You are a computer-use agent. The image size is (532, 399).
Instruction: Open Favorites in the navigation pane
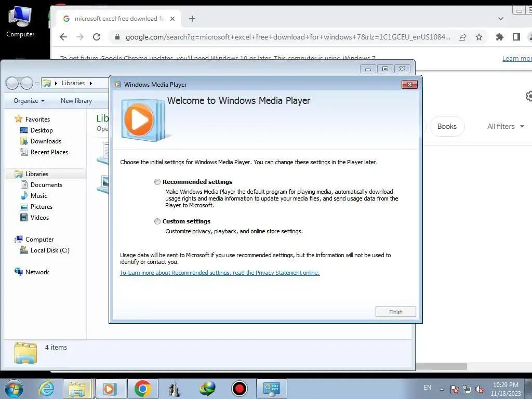pos(37,119)
